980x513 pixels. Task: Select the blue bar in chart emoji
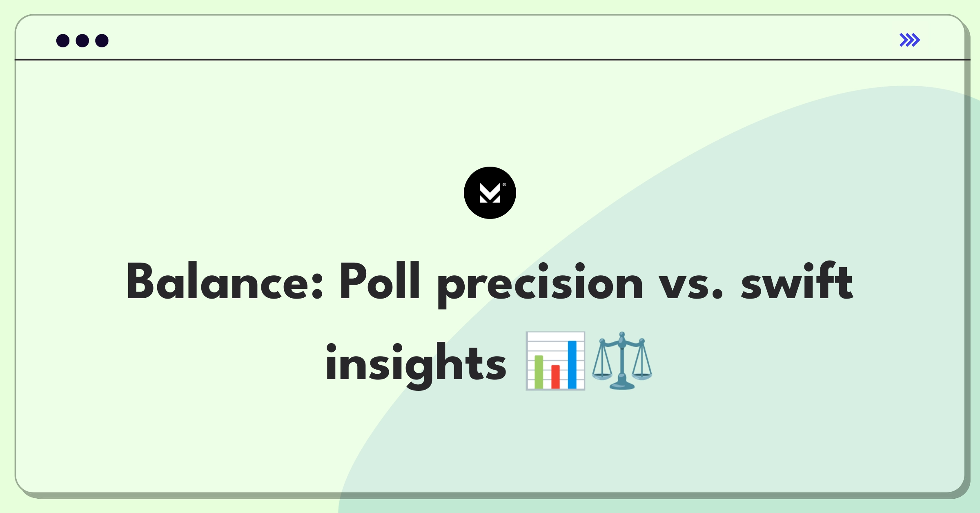(572, 364)
